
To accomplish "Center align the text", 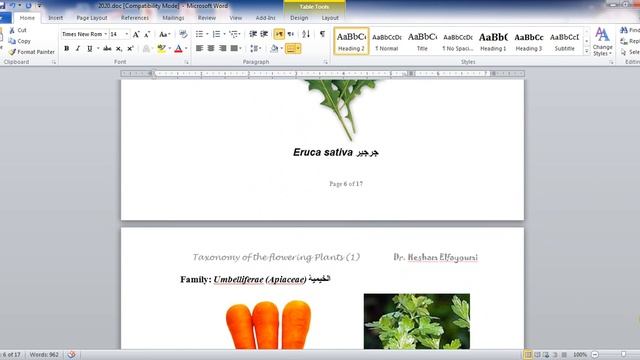I will pyautogui.click(x=211, y=49).
